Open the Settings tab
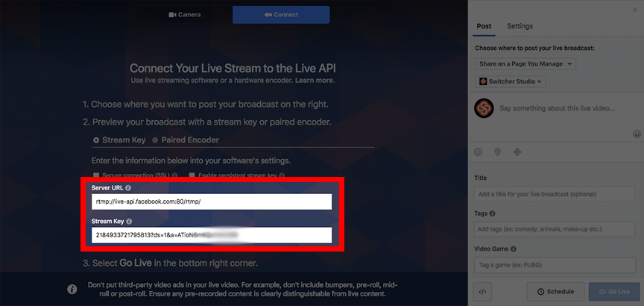Screen dimensions: 644x306 tap(520, 26)
